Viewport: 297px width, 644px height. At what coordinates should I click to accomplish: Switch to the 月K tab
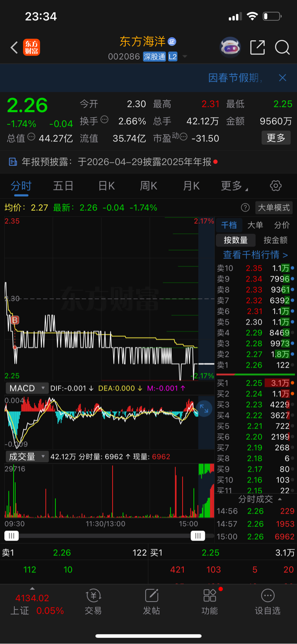(191, 186)
